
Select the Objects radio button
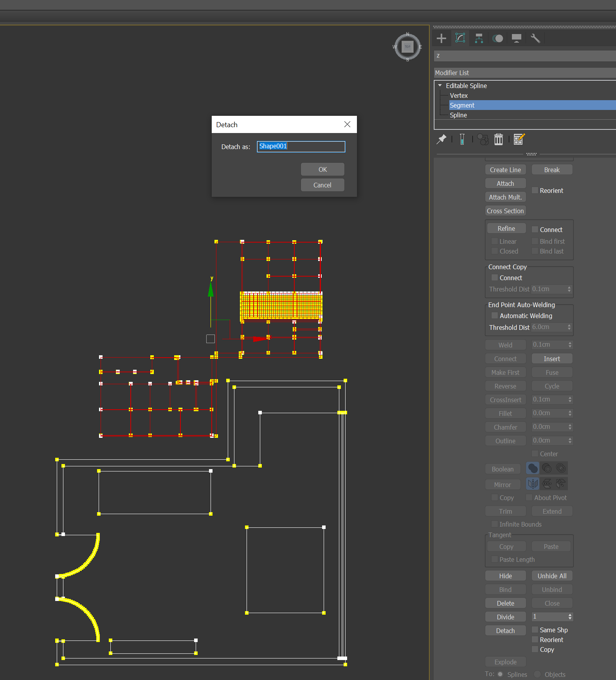[x=537, y=674]
